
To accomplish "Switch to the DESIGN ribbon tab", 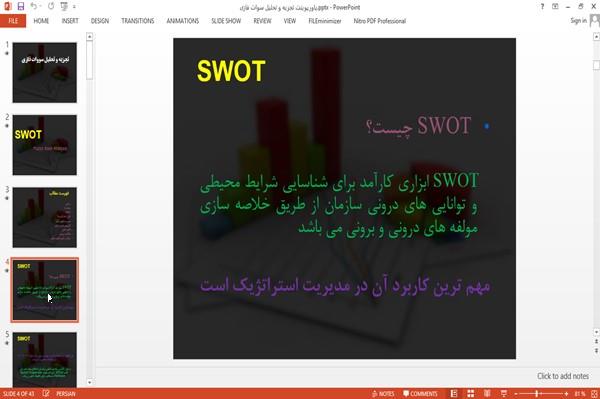I will 99,21.
